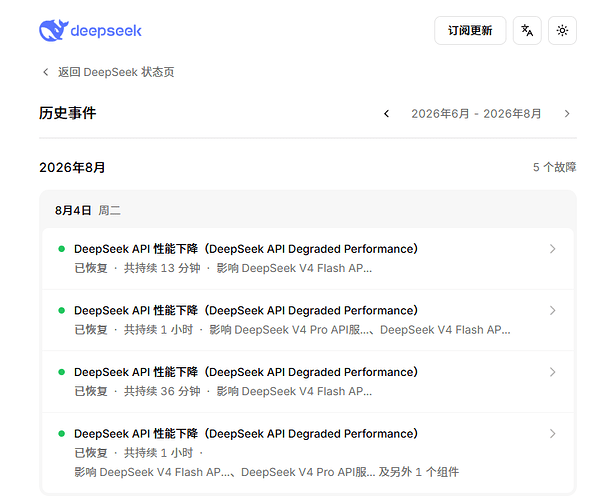592x500 pixels.
Task: Go back via 返回 DeepSeek 状态页 link
Action: [x=116, y=72]
